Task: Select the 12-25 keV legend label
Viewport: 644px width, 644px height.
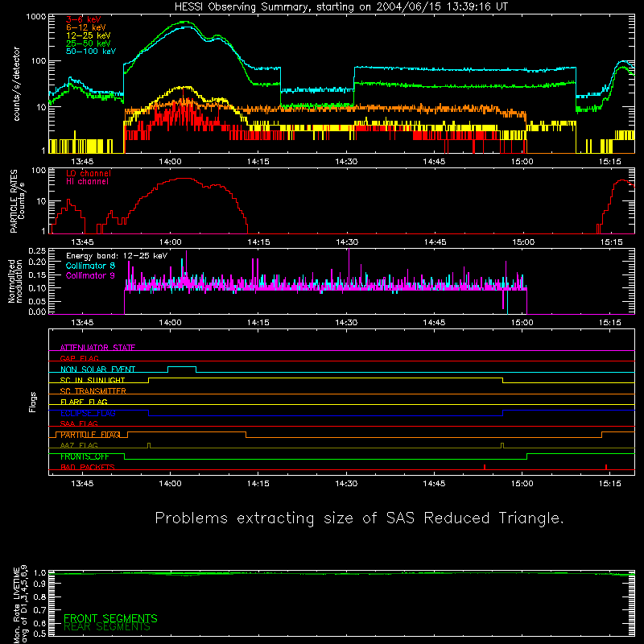Action: [x=88, y=35]
